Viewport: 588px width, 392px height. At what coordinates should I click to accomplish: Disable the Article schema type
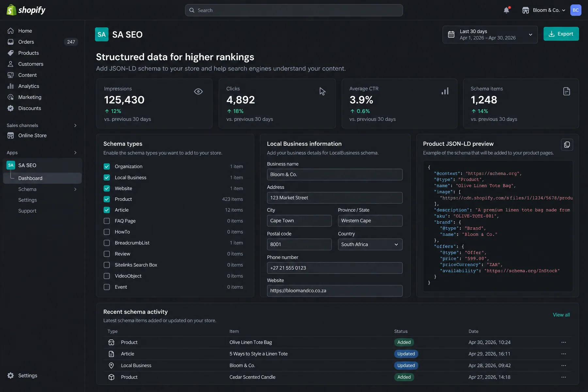(x=107, y=210)
